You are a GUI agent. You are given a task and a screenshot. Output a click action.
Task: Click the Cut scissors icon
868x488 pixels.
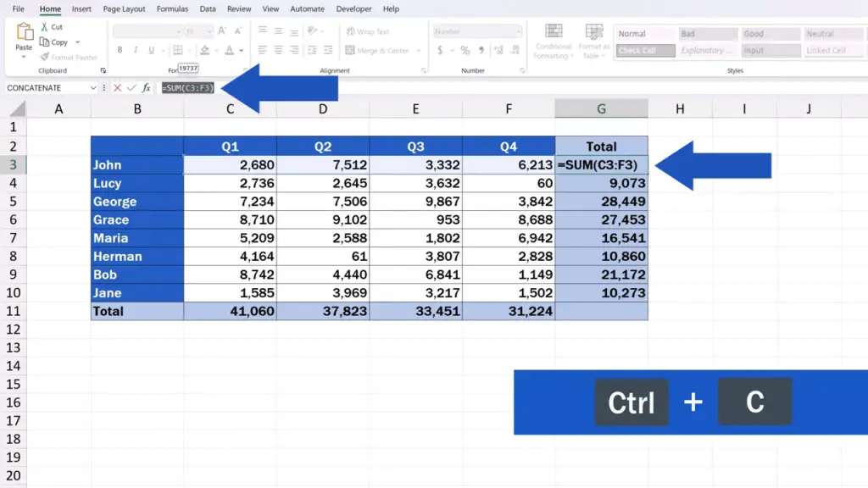pos(44,26)
